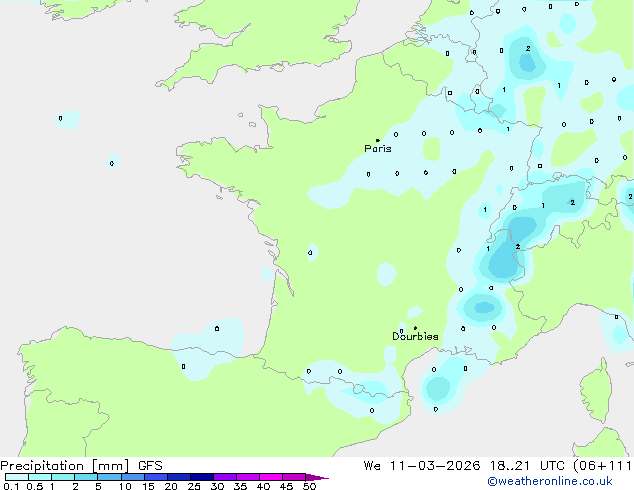The image size is (634, 490).
Task: Click the legend value '30'
Action: coord(217,486)
